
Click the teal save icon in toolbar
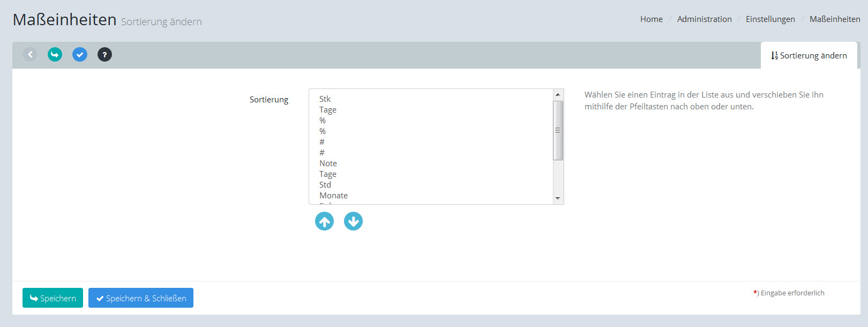(55, 54)
